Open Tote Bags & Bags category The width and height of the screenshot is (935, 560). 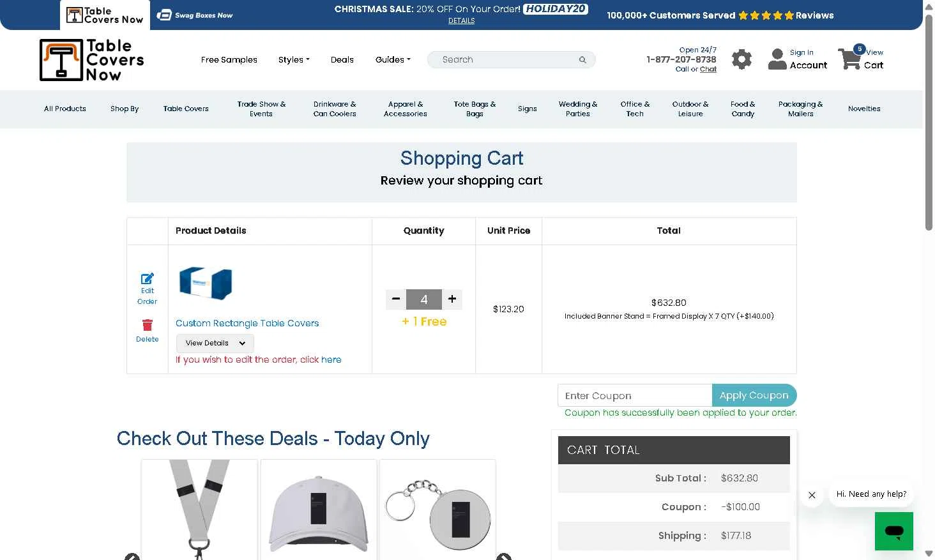pyautogui.click(x=475, y=109)
